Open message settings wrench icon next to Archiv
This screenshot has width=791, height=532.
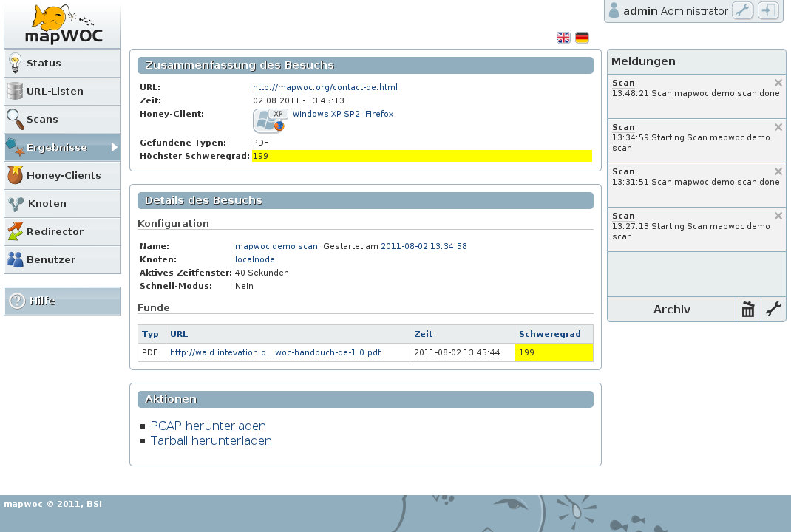773,309
